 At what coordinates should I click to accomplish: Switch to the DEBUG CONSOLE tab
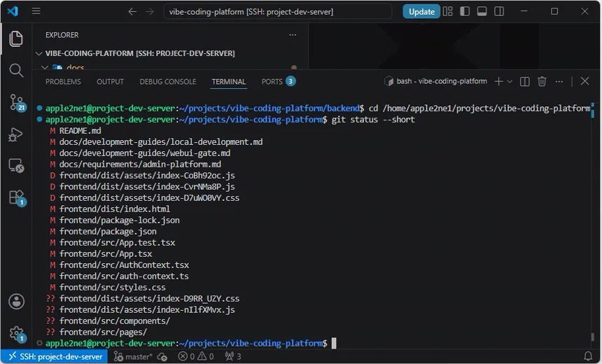[x=168, y=82]
